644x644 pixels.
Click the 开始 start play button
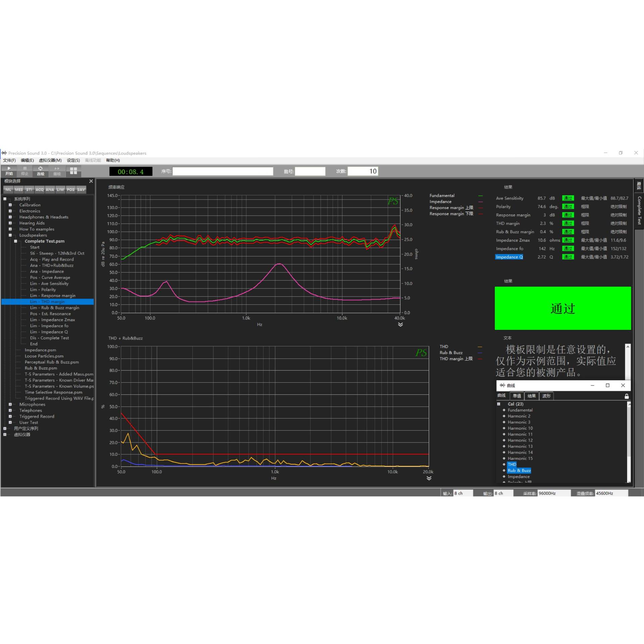tap(9, 171)
